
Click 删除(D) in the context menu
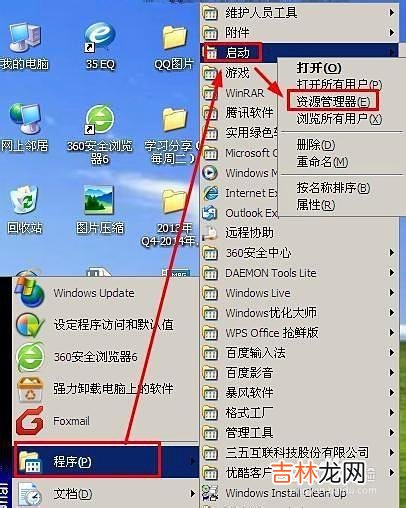click(316, 145)
